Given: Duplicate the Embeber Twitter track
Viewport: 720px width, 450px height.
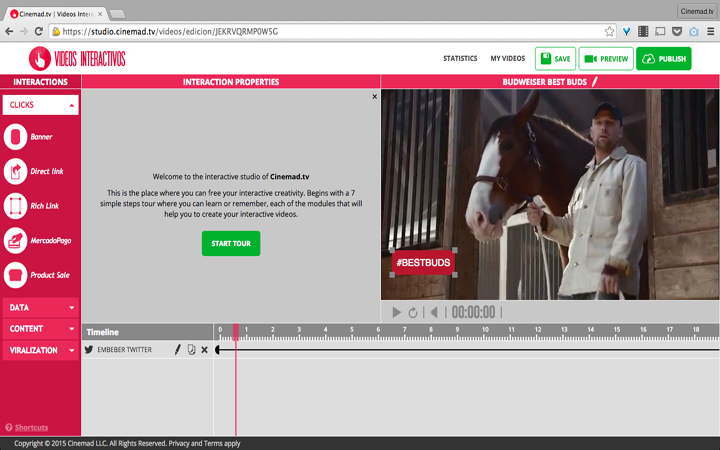Looking at the screenshot, I should click(x=191, y=350).
